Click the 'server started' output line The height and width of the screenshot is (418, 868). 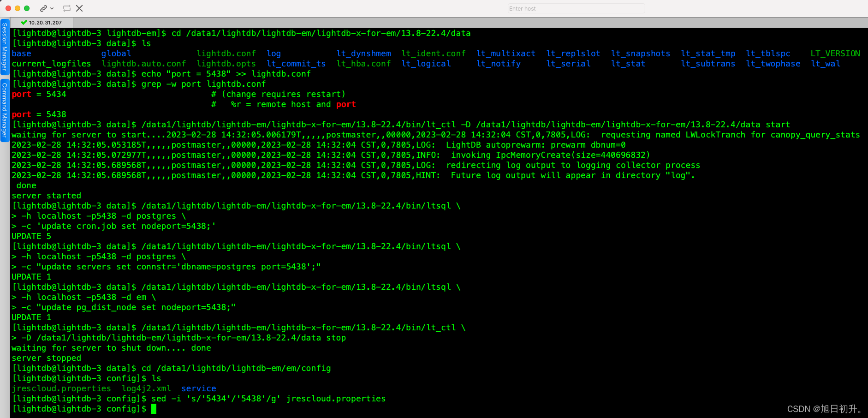(46, 196)
